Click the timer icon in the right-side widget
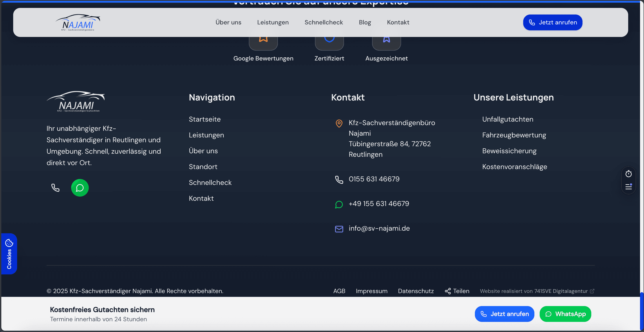The width and height of the screenshot is (644, 332). [628, 174]
